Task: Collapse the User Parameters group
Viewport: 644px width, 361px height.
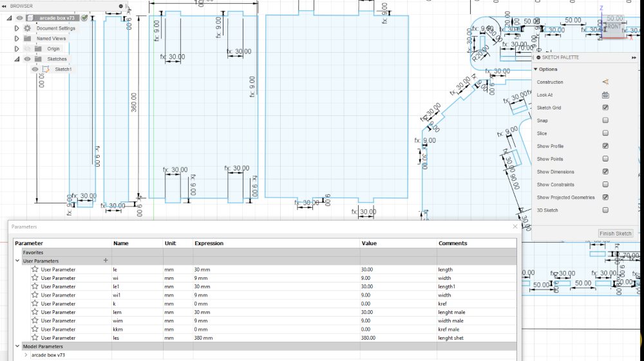Action: click(x=17, y=261)
